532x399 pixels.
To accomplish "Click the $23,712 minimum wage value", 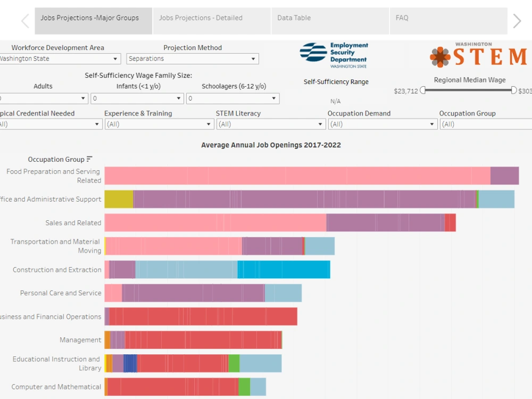I will point(406,92).
